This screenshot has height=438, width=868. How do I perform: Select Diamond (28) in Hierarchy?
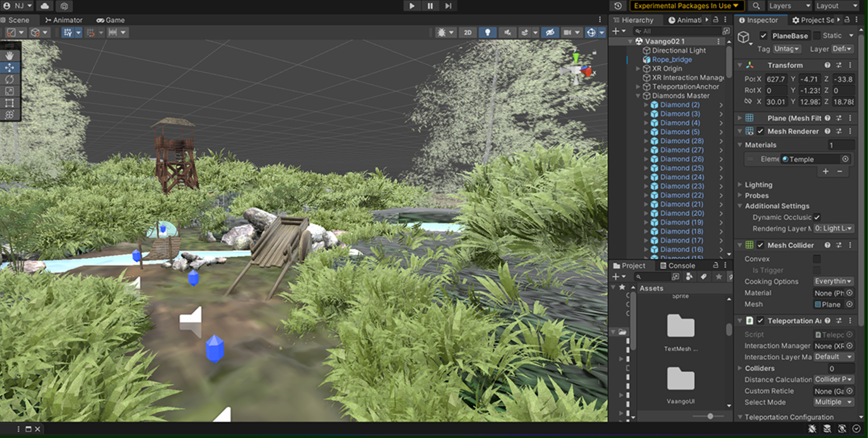click(682, 141)
